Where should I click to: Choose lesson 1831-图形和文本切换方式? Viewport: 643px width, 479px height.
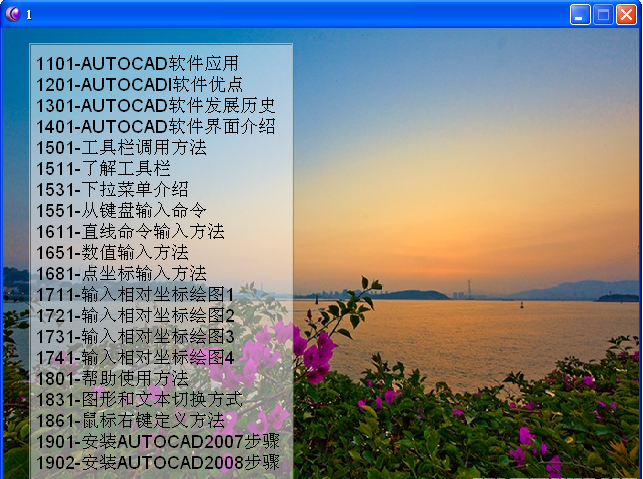[139, 399]
